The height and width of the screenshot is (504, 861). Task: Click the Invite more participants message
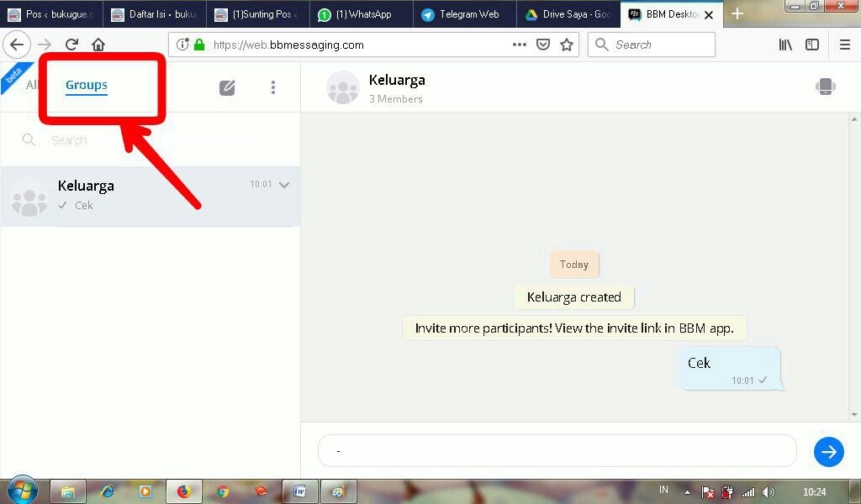coord(574,328)
